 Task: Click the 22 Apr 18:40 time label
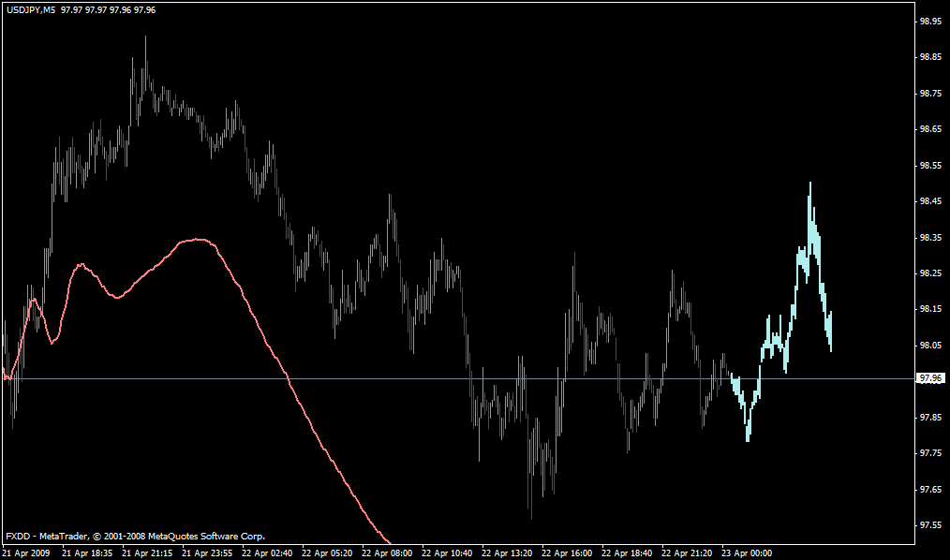click(x=627, y=553)
